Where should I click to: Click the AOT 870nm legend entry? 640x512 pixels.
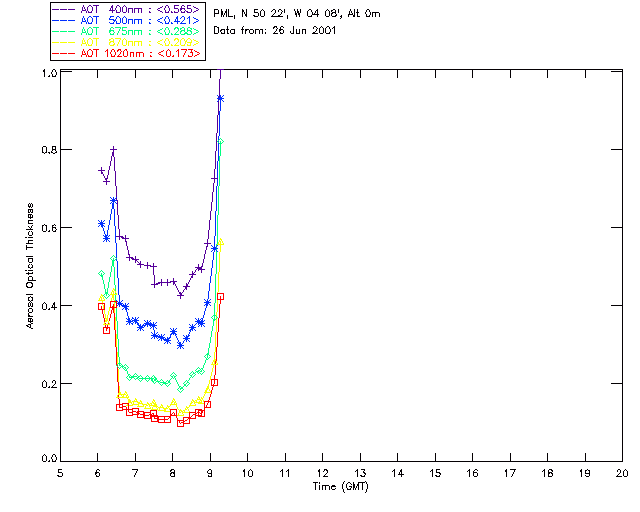[127, 42]
